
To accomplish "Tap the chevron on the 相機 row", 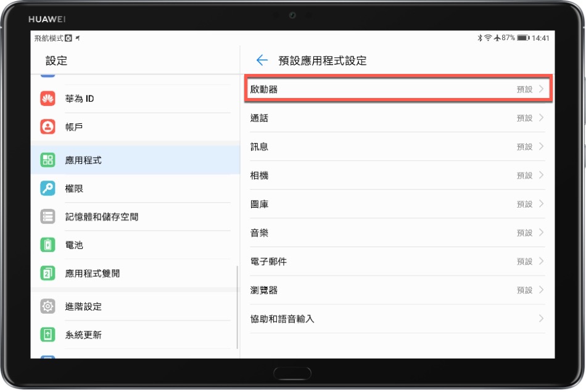I will [x=541, y=176].
